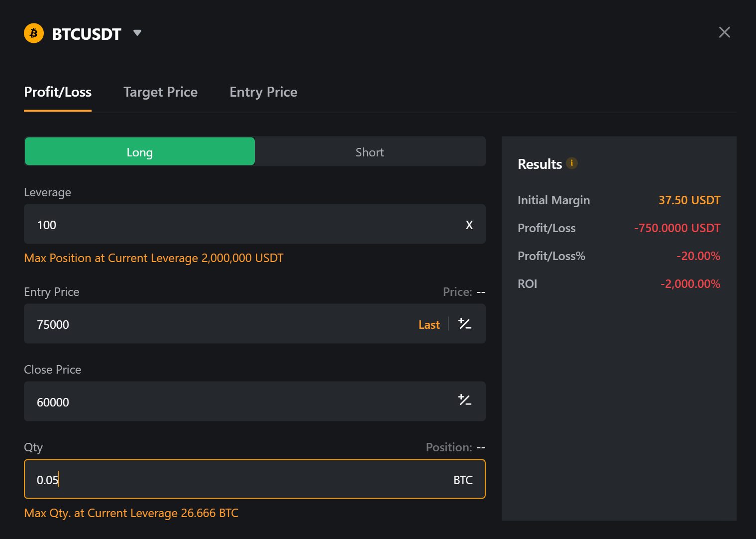Switch to the Target Price tab
Image resolution: width=756 pixels, height=539 pixels.
pyautogui.click(x=160, y=92)
